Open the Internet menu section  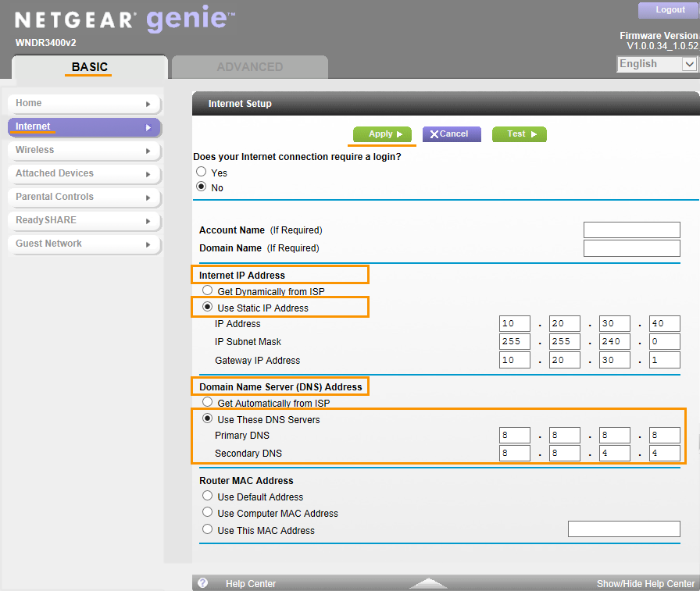point(84,127)
